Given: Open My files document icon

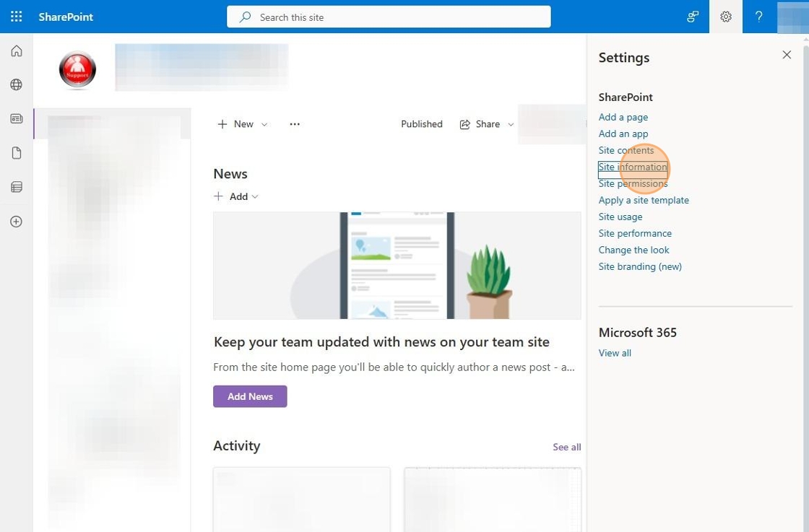Looking at the screenshot, I should [17, 153].
